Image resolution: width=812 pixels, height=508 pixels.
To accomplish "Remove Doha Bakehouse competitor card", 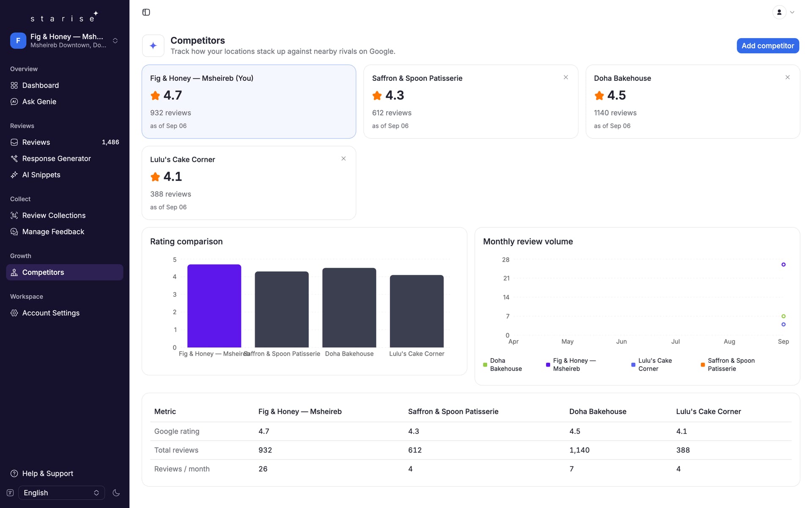I will [x=787, y=77].
